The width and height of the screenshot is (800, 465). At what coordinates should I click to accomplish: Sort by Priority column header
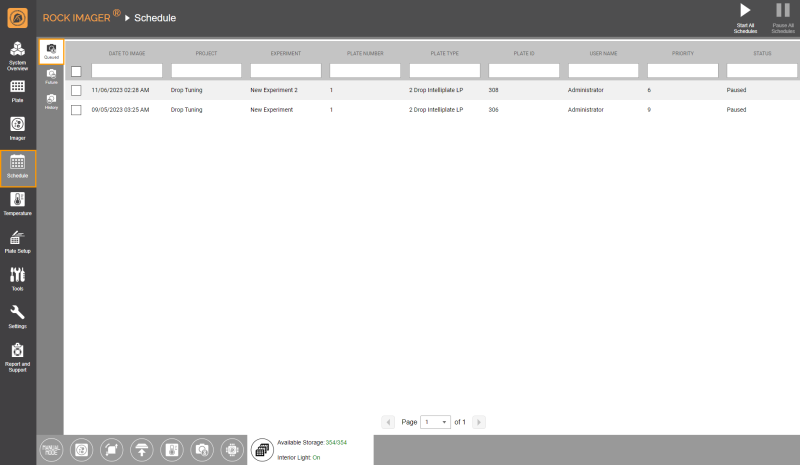point(683,53)
